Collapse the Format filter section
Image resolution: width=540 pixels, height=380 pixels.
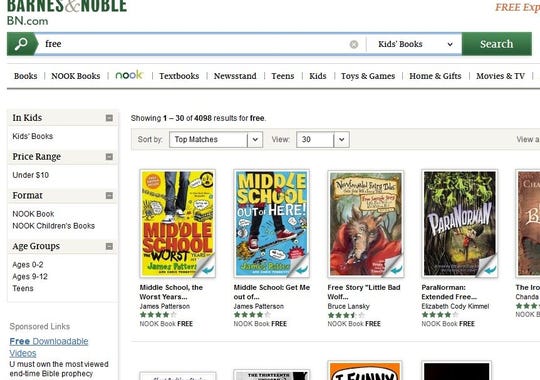pos(109,196)
